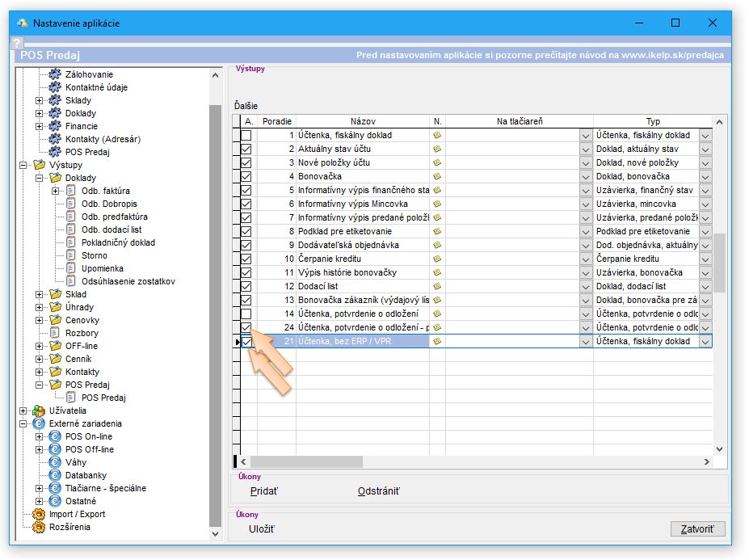This screenshot has height=560, width=749.
Task: Open Typ dropdown for Čerpanie kreditu row
Action: point(705,259)
